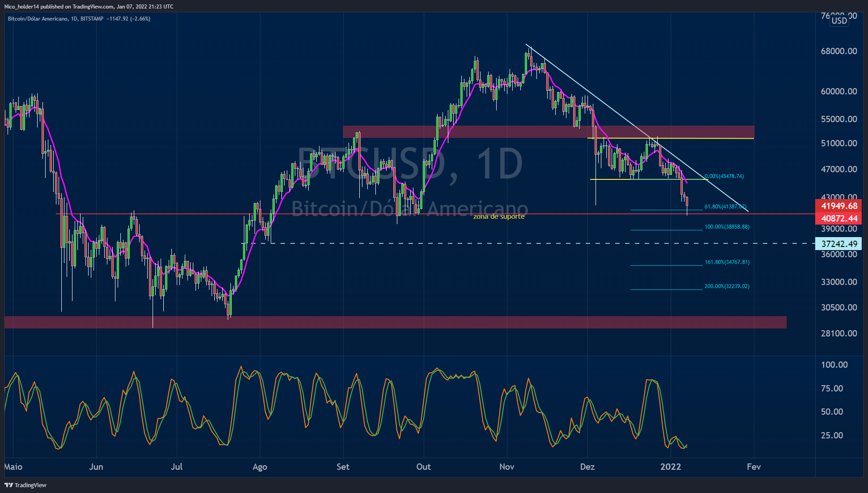Viewport: 868px width, 493px height.
Task: Click the Fibonacci 0.00%(45478.74) label
Action: click(x=724, y=176)
